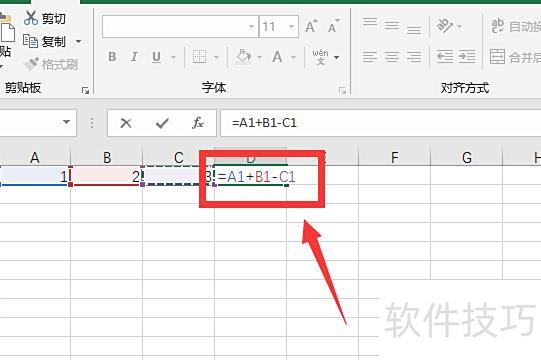Click the Insert Function fx button
The height and width of the screenshot is (360, 541).
click(x=198, y=123)
